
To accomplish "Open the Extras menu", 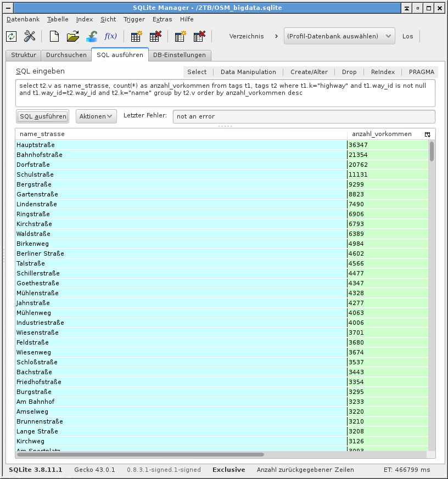I will (162, 19).
